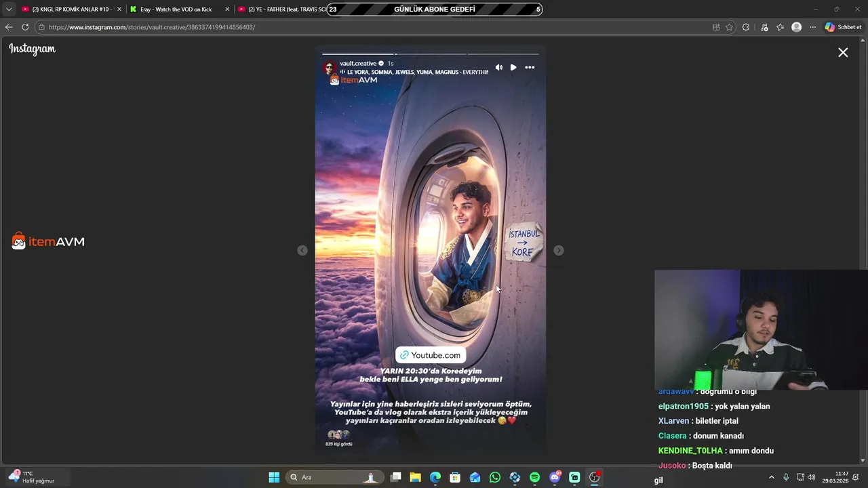Switch to YE - FATHER YouTube tab
This screenshot has width=868, height=488.
[281, 9]
